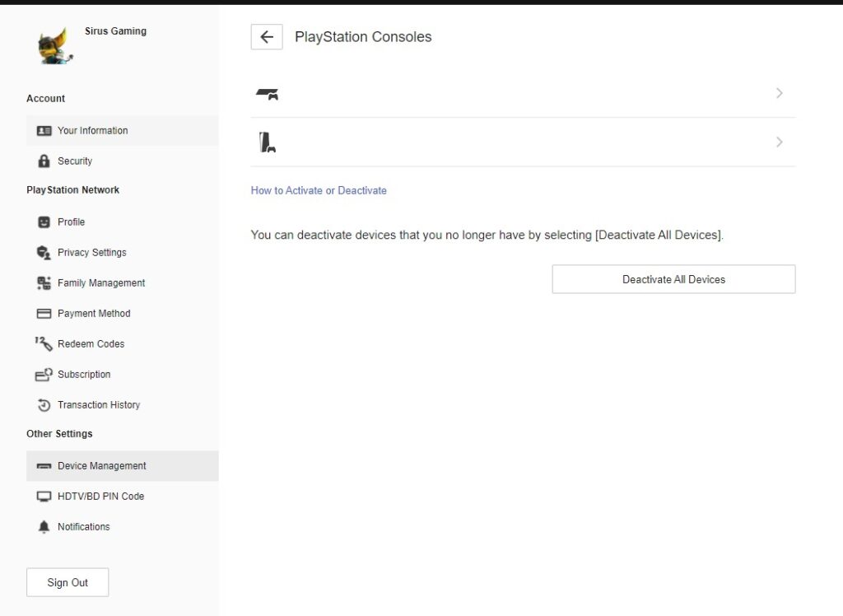Click the Profile smiley face icon
The width and height of the screenshot is (843, 616).
44,222
